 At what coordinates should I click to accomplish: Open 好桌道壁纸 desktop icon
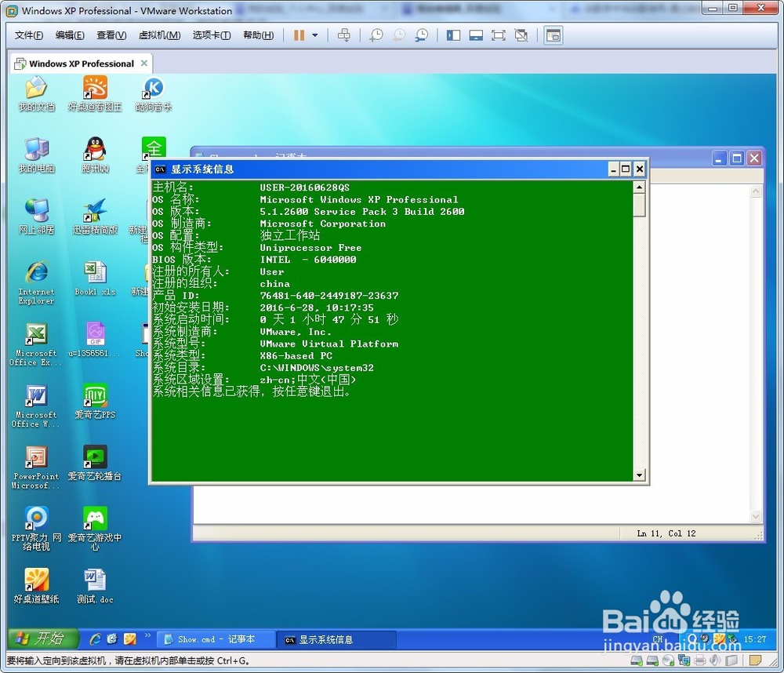37,587
